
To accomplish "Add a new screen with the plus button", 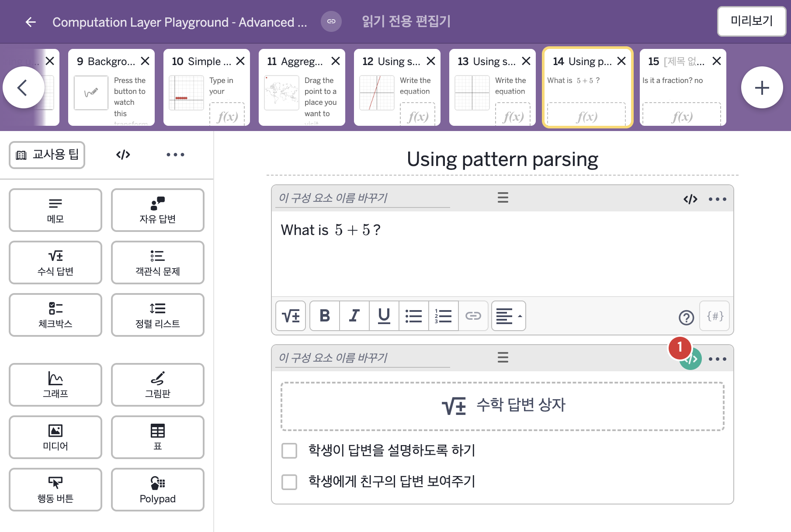I will pyautogui.click(x=762, y=87).
